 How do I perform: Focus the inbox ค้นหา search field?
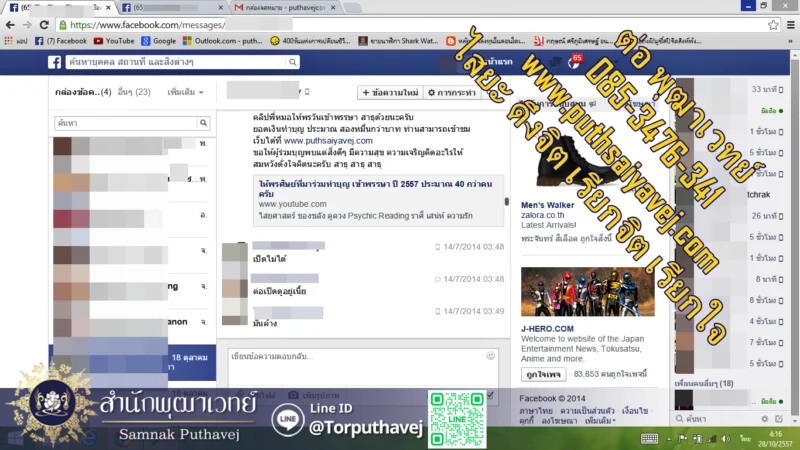[126, 123]
